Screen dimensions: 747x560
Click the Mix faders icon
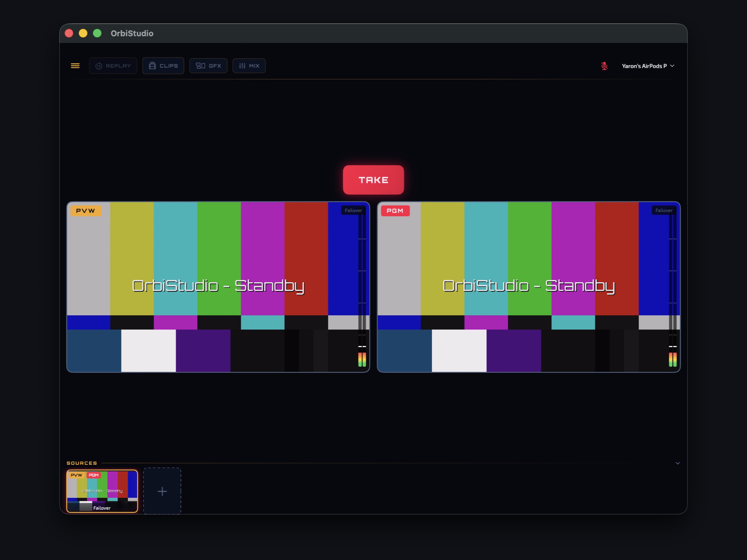242,66
